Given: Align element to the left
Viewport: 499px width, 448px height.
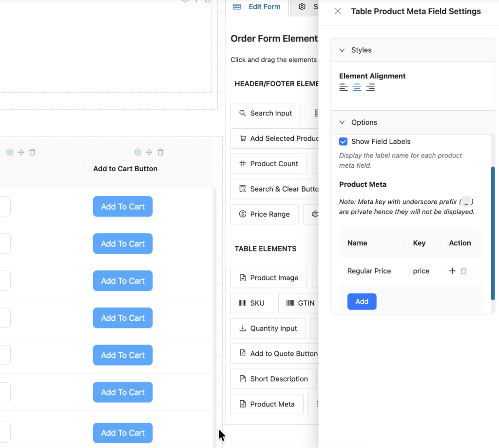Looking at the screenshot, I should (x=344, y=87).
